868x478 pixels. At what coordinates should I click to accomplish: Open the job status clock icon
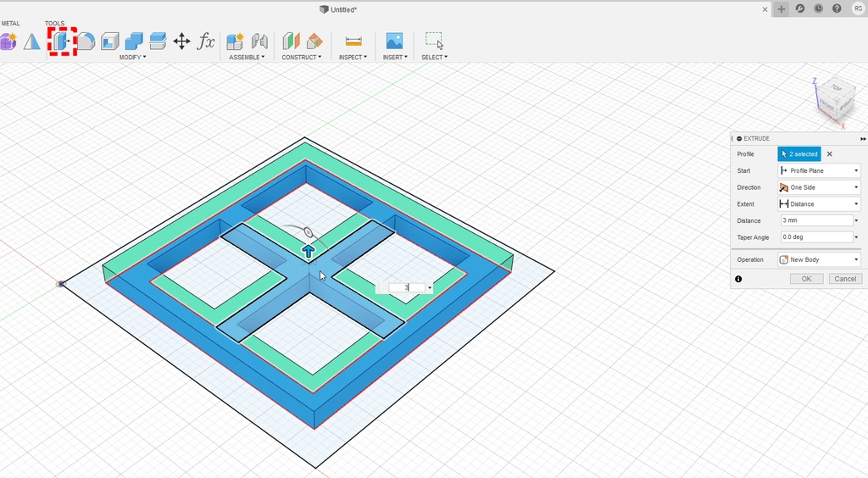tap(819, 8)
